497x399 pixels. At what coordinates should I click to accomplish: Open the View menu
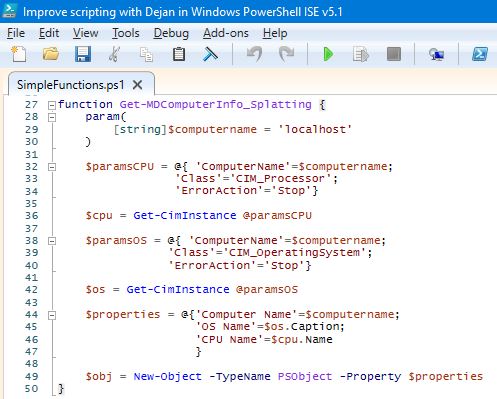click(x=86, y=33)
